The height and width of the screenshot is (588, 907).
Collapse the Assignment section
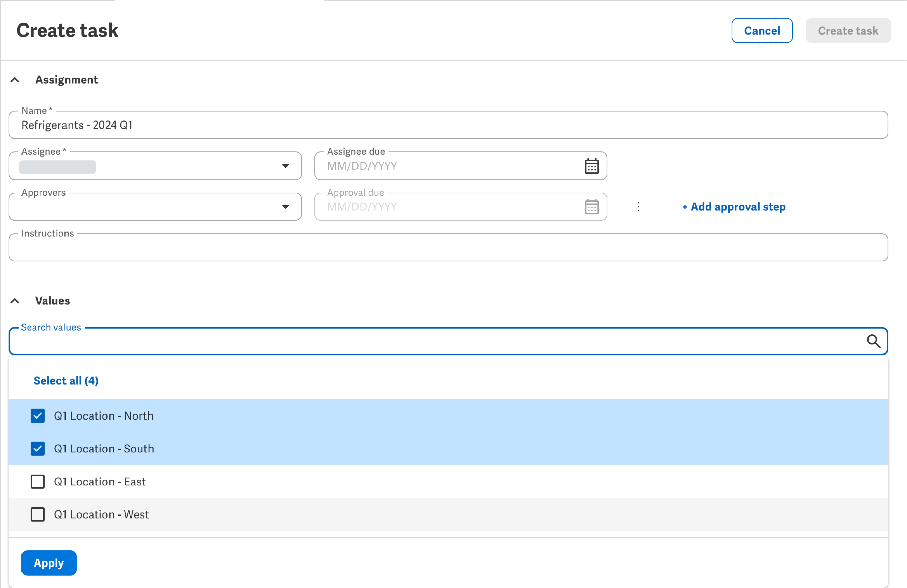[15, 80]
